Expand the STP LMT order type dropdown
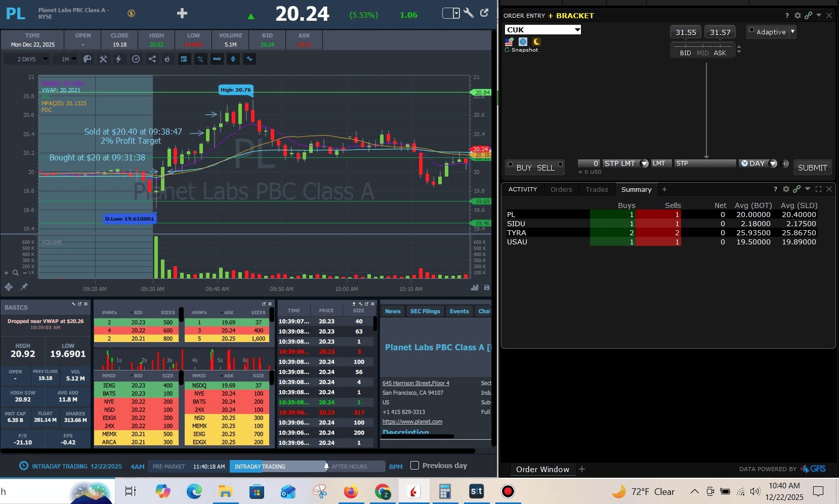 pos(644,163)
